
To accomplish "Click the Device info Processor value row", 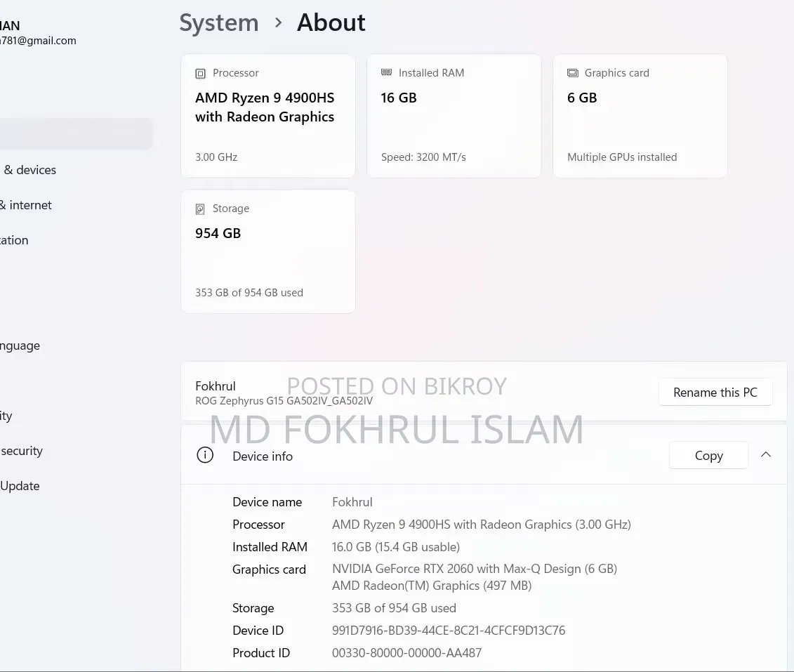I will (482, 525).
